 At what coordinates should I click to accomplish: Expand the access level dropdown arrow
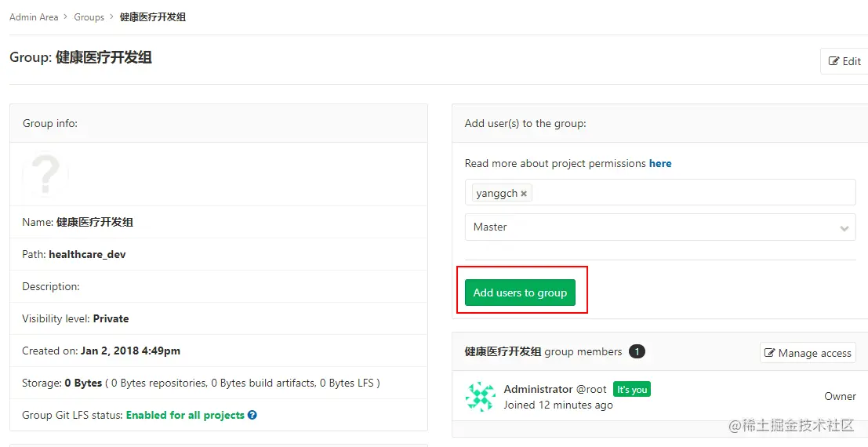click(x=844, y=228)
